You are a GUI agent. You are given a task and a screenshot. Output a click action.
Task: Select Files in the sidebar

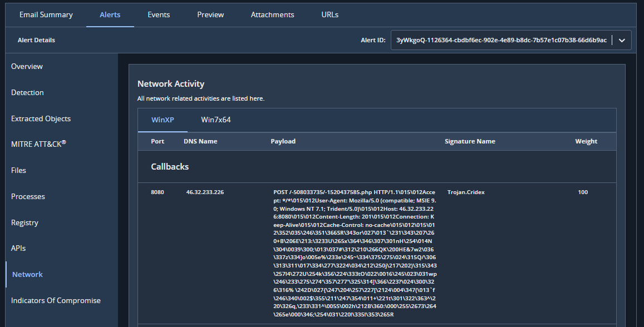tap(18, 170)
